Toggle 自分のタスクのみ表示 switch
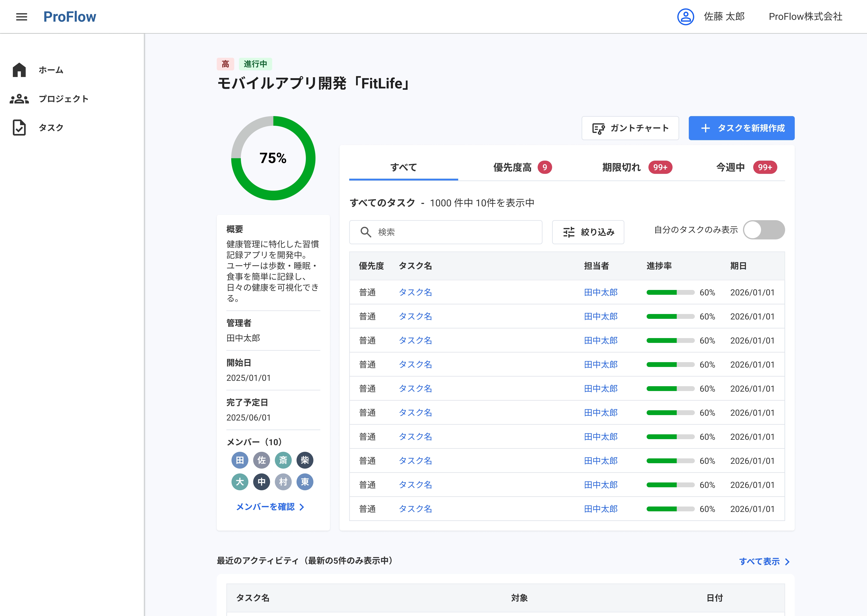The height and width of the screenshot is (616, 867). click(763, 230)
